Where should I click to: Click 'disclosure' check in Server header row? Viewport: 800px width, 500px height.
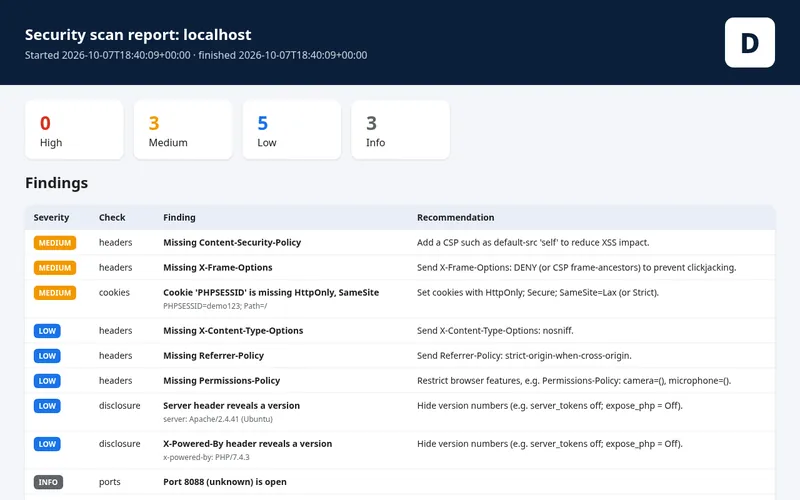119,406
